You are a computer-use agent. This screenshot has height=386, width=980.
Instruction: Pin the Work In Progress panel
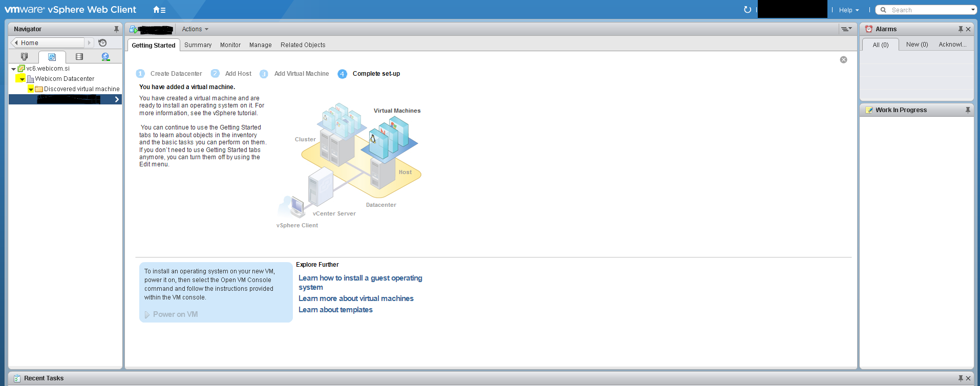coord(968,110)
